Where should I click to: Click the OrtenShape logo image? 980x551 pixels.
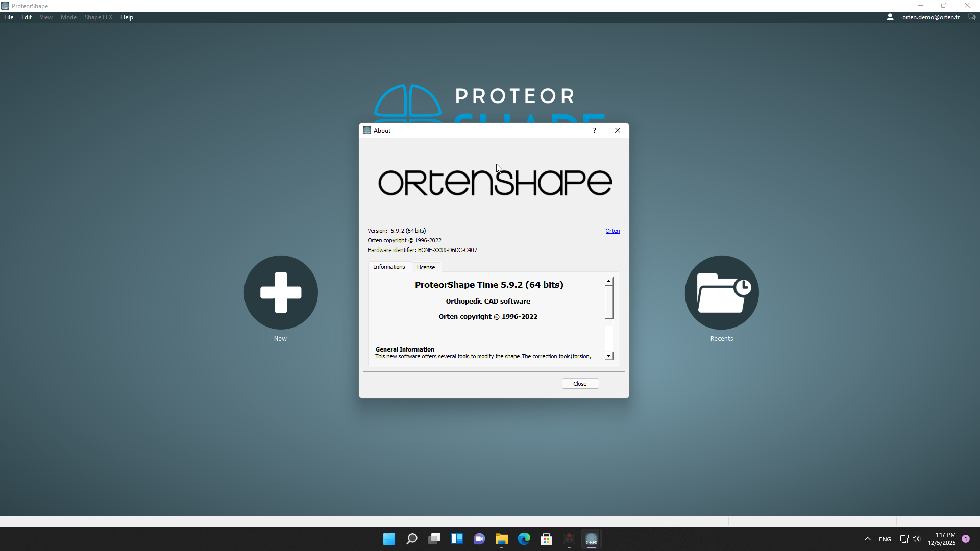tap(495, 183)
